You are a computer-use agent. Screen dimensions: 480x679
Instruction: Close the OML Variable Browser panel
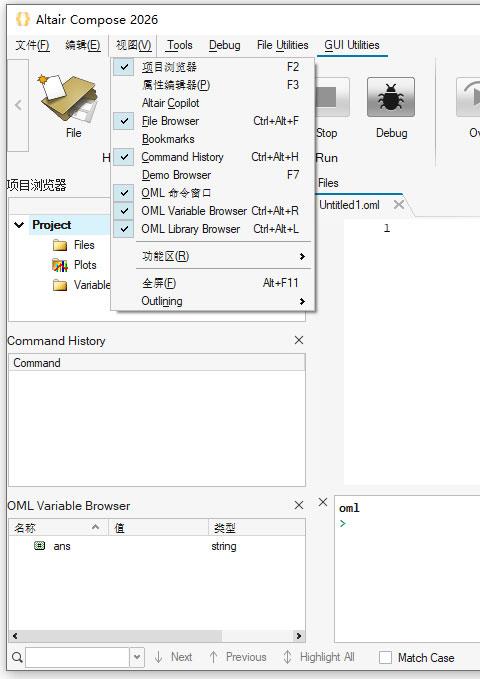(299, 505)
